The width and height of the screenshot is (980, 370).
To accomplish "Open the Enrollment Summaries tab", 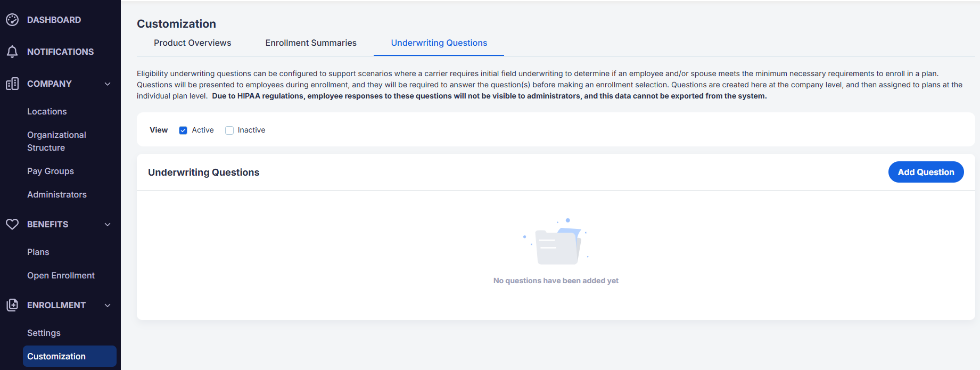I will 311,43.
